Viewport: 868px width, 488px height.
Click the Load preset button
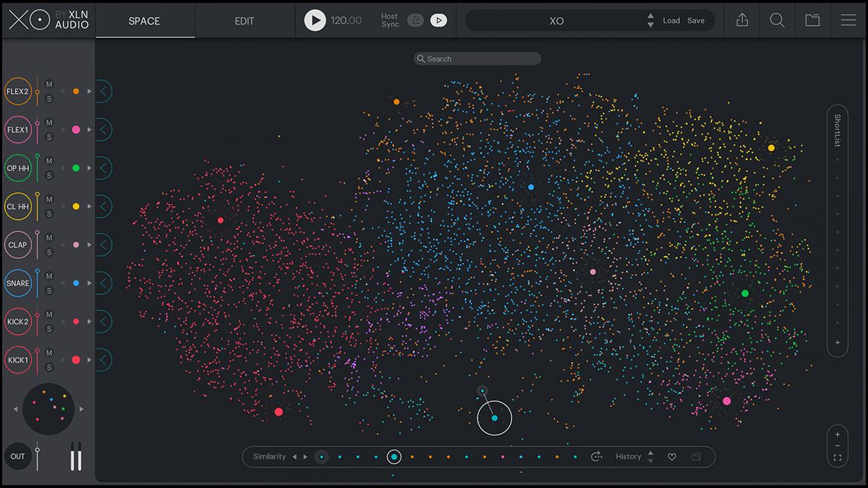pos(671,20)
